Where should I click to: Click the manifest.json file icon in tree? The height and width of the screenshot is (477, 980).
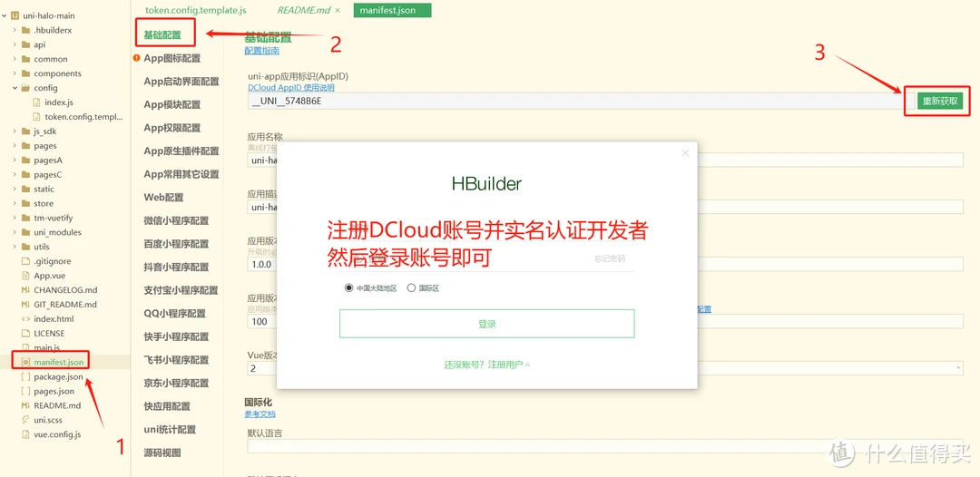(x=25, y=362)
